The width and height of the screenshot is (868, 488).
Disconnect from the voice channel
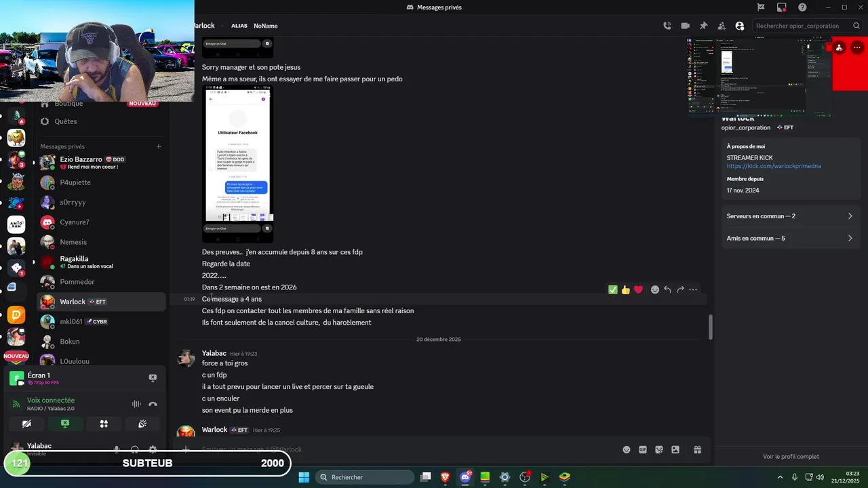pyautogui.click(x=153, y=404)
